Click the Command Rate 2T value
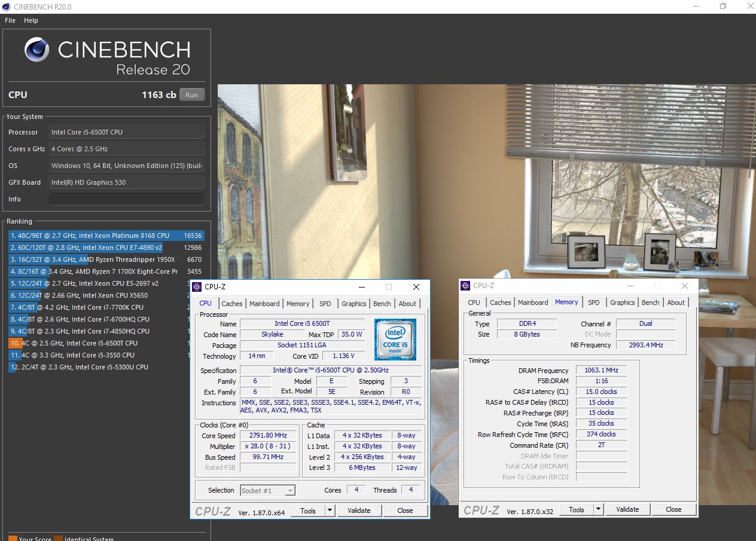Viewport: 756px width, 541px height. [x=601, y=445]
